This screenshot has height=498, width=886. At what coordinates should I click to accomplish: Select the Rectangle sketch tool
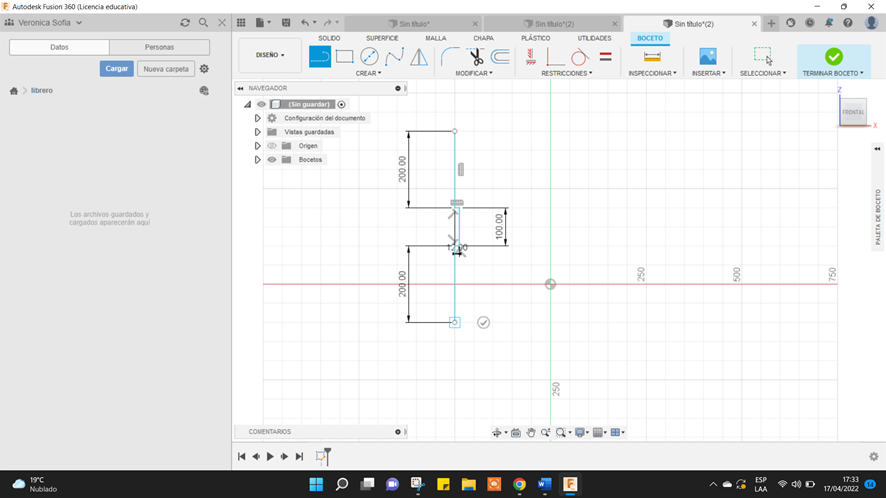pyautogui.click(x=344, y=57)
